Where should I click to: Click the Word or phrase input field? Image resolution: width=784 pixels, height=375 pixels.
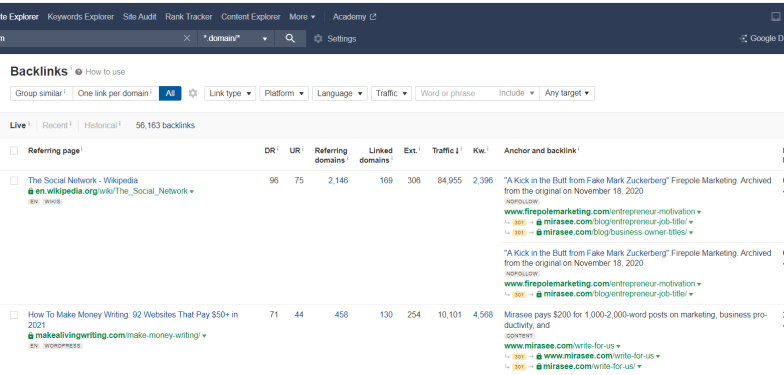(x=456, y=94)
